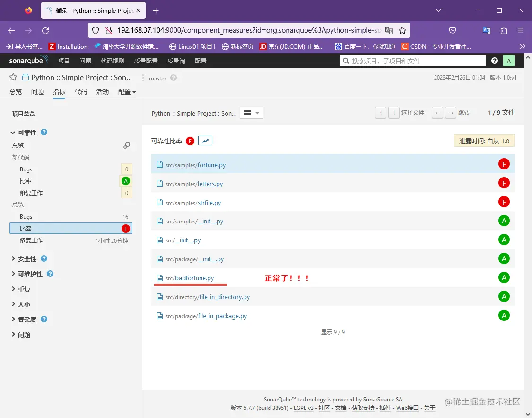Open file src/samples/letters.py

pyautogui.click(x=194, y=184)
